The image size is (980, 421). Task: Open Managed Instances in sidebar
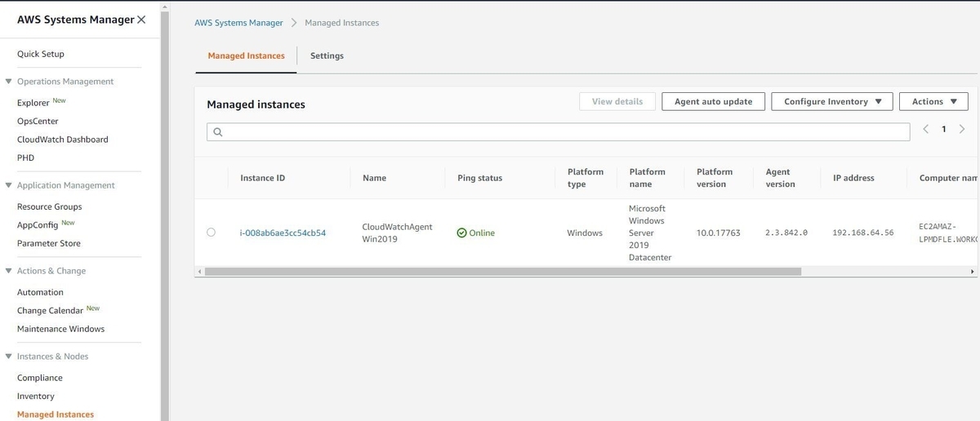[x=56, y=414]
